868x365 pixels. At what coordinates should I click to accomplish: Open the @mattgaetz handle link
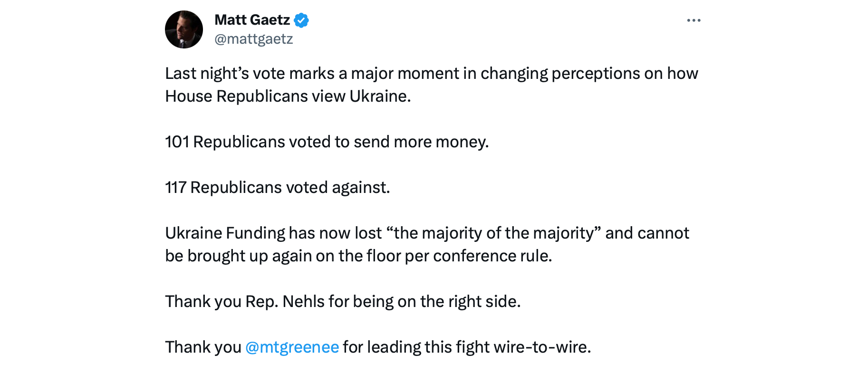253,39
